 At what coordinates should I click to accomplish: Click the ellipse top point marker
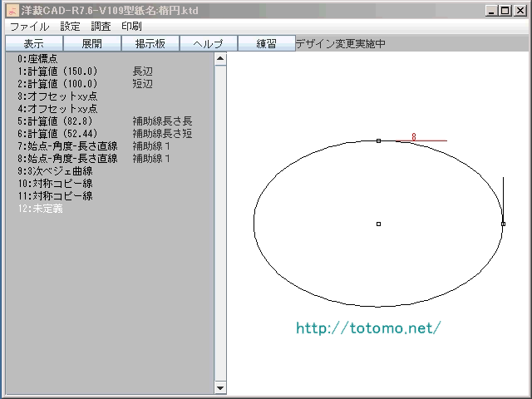click(x=379, y=140)
